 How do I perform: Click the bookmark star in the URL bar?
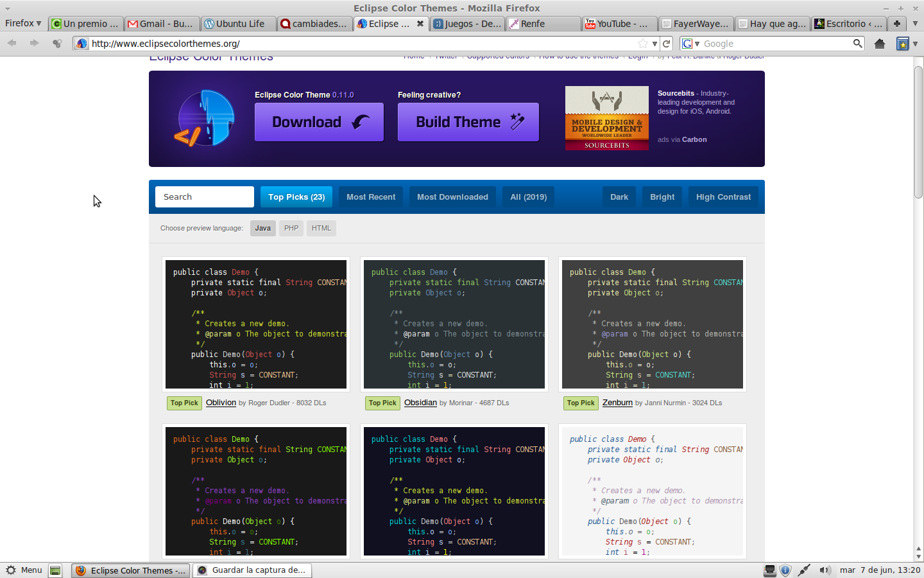coord(643,44)
